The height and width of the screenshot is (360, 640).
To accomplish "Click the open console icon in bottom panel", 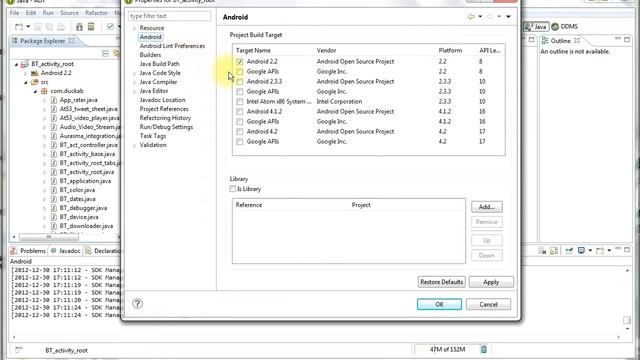I will point(600,251).
